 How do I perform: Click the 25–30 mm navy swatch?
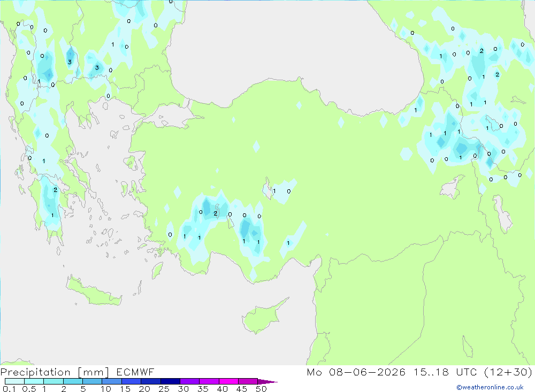[x=170, y=381]
